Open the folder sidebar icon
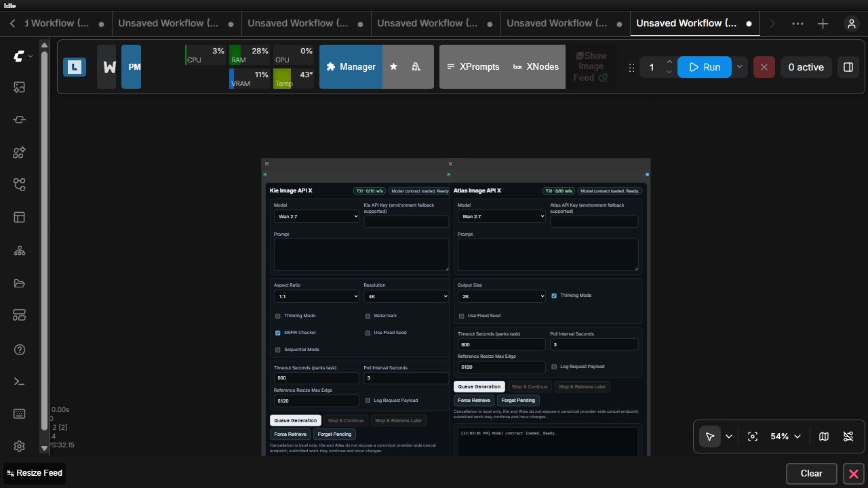 coord(19,283)
